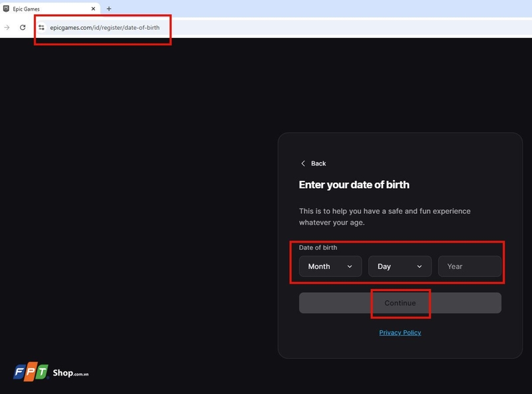Screen dimensions: 532x394
Task: Click the epicgames.com address bar URL
Action: click(105, 27)
